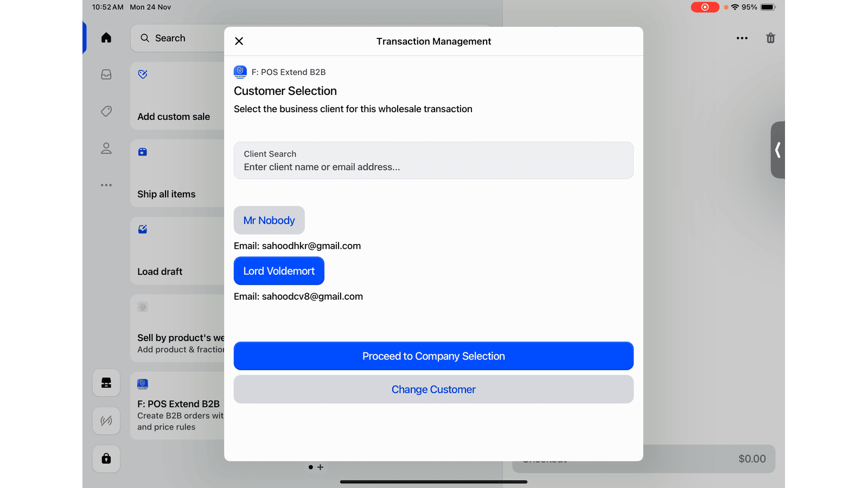This screenshot has width=868, height=488.
Task: Open the Orders inbox icon in sidebar
Action: (x=106, y=75)
